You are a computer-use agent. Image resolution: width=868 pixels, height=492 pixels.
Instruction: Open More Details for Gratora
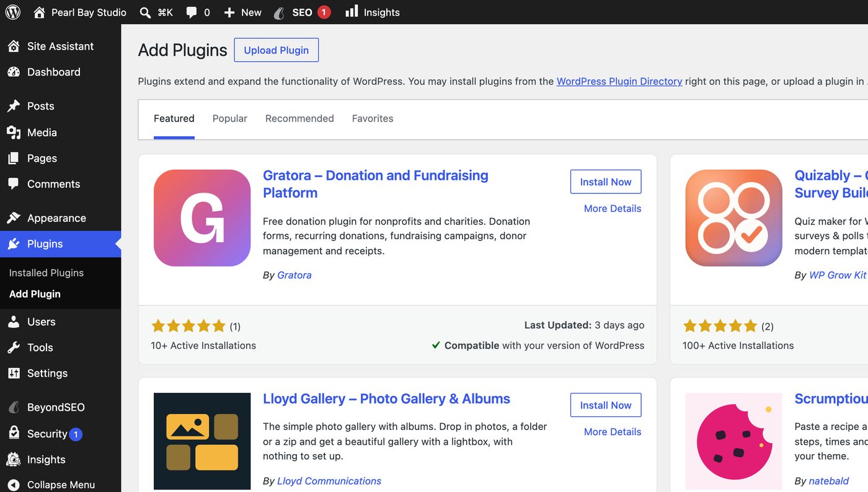click(x=613, y=208)
